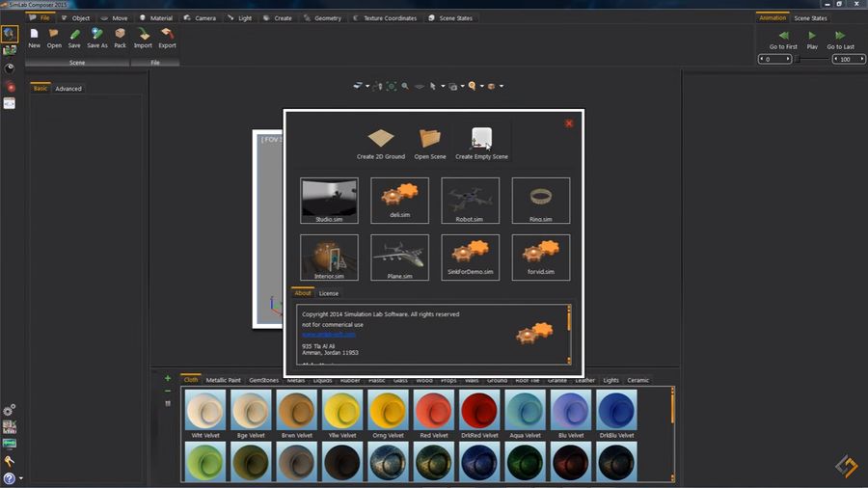Click the settings gears icon in left sidebar
The height and width of the screenshot is (488, 868).
9,410
